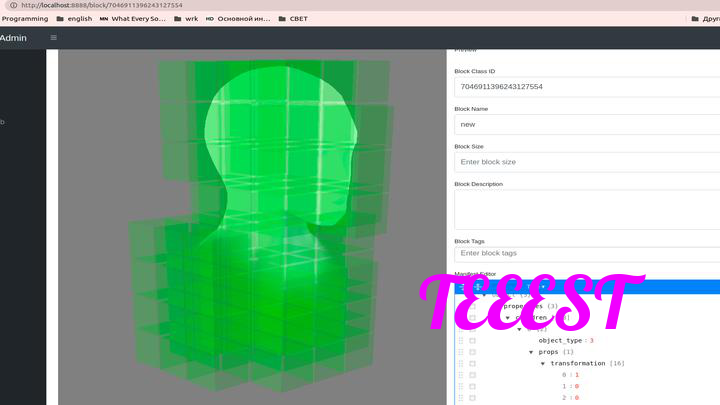Image resolution: width=720 pixels, height=405 pixels.
Task: Open the Programming bookmark
Action: point(25,19)
